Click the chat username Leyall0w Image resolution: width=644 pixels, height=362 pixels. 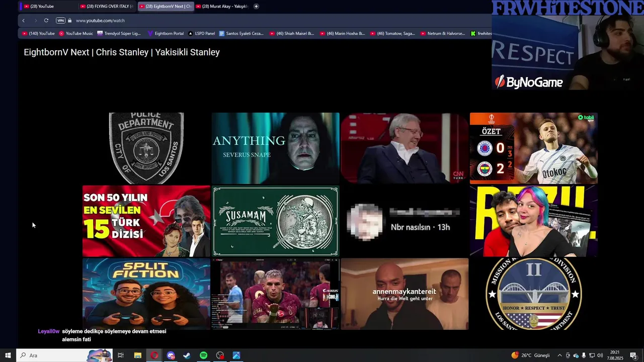[49, 332]
